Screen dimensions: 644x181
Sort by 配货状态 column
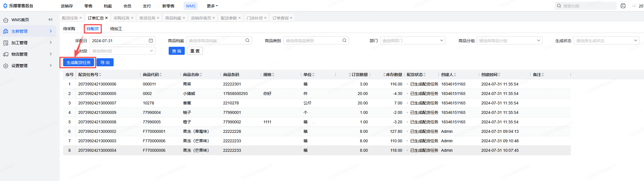click(425, 75)
